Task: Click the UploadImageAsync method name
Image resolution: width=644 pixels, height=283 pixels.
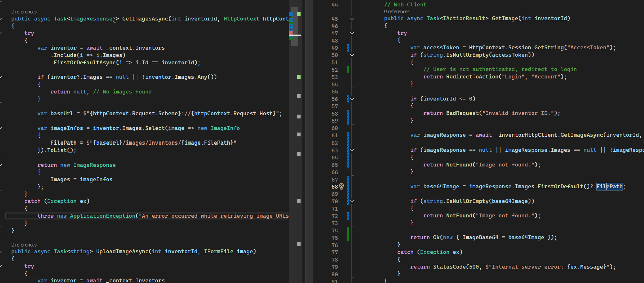Action: tap(122, 251)
